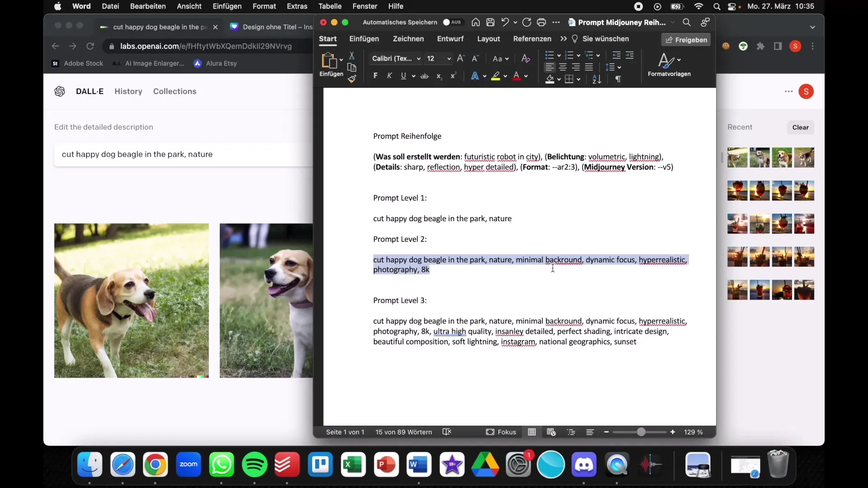Open the History link in DALL-E
This screenshot has height=488, width=868.
pos(128,91)
